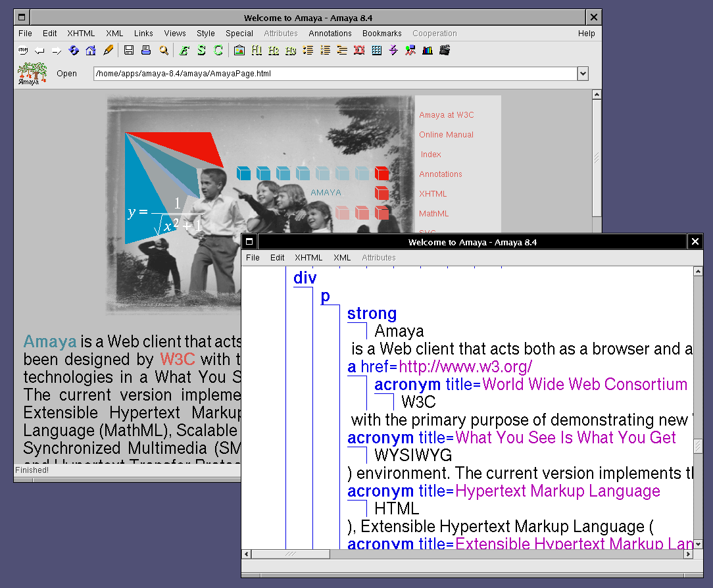Image resolution: width=713 pixels, height=588 pixels.
Task: Follow the Online Manual link
Action: pos(446,135)
